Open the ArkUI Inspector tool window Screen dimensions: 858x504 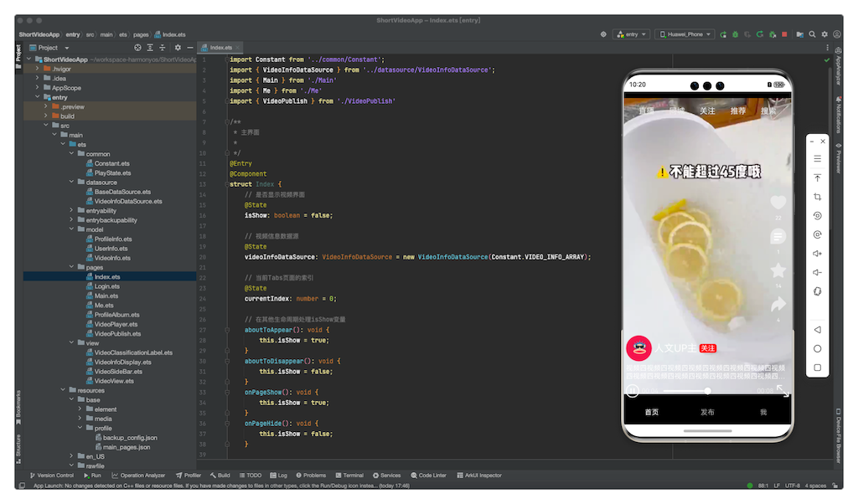click(x=479, y=475)
